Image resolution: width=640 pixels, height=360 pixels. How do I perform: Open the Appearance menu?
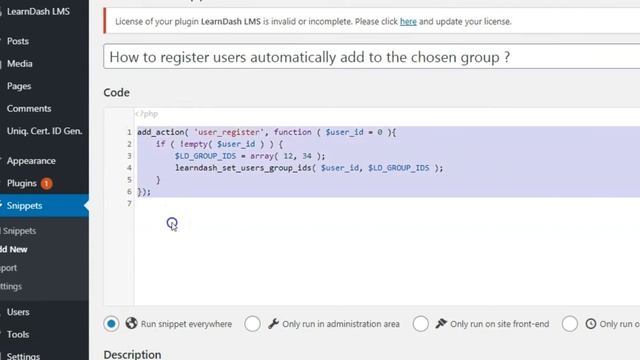[31, 161]
